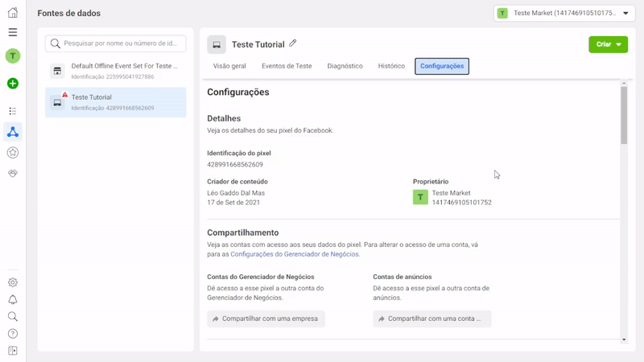Open the green Criar dropdown button

pyautogui.click(x=608, y=44)
